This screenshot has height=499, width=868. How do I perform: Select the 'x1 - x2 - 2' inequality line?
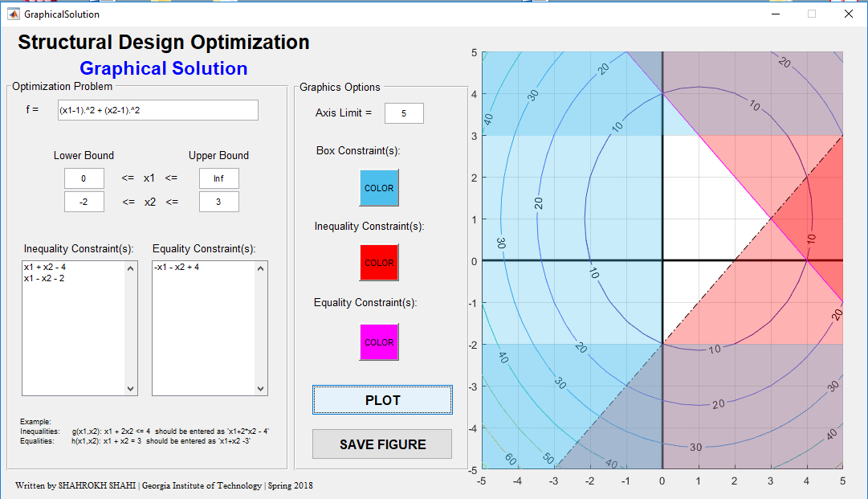pos(44,278)
